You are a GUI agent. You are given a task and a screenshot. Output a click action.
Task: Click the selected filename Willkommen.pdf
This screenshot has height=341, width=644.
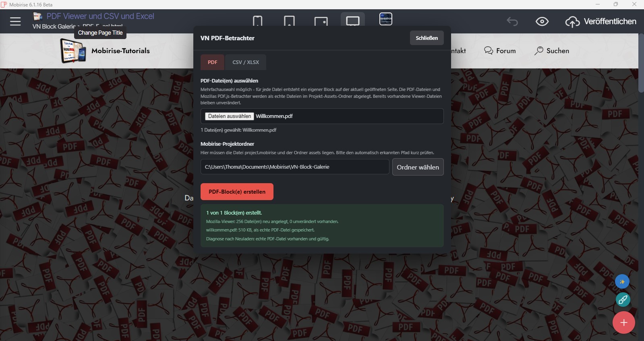[274, 116]
